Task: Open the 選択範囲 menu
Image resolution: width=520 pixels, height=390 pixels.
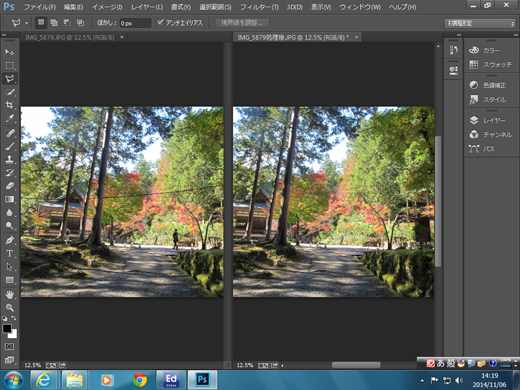Action: click(215, 7)
